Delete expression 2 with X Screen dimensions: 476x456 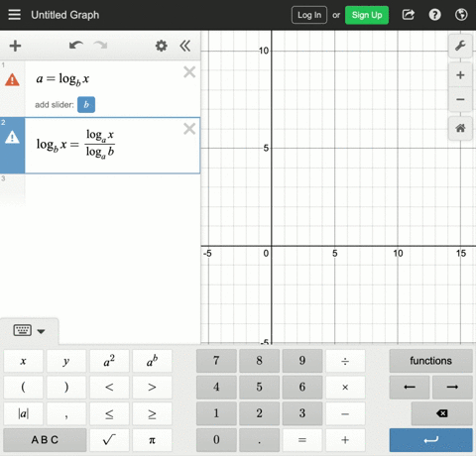point(189,129)
